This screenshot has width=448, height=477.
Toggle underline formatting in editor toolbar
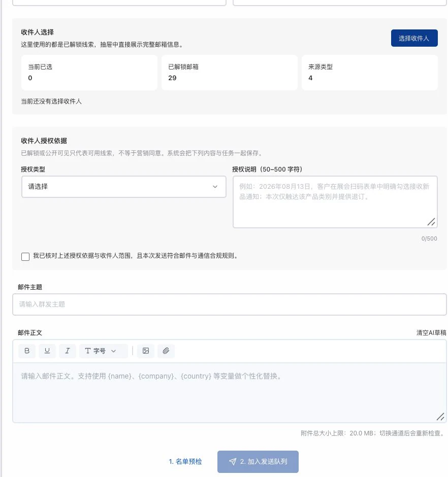(47, 351)
